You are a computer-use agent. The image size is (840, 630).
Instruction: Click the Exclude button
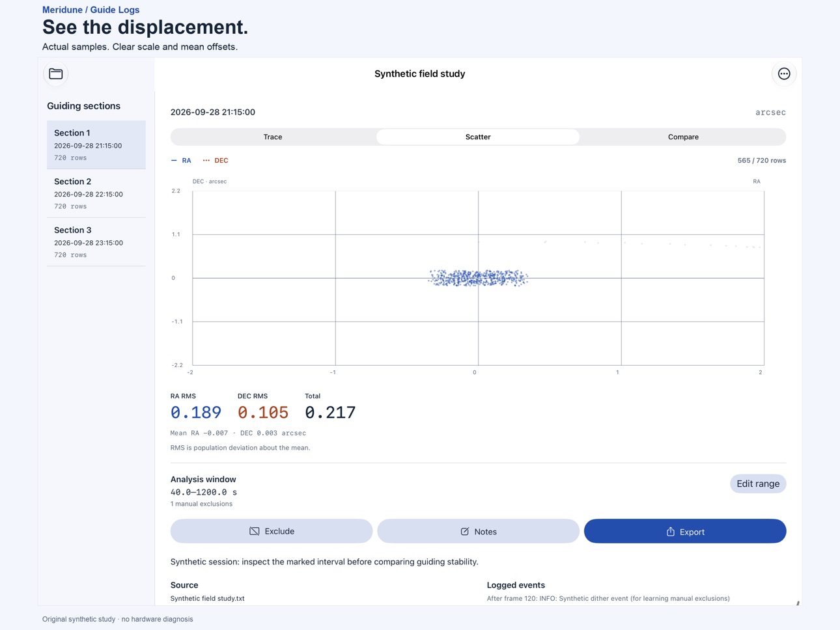[x=272, y=531]
